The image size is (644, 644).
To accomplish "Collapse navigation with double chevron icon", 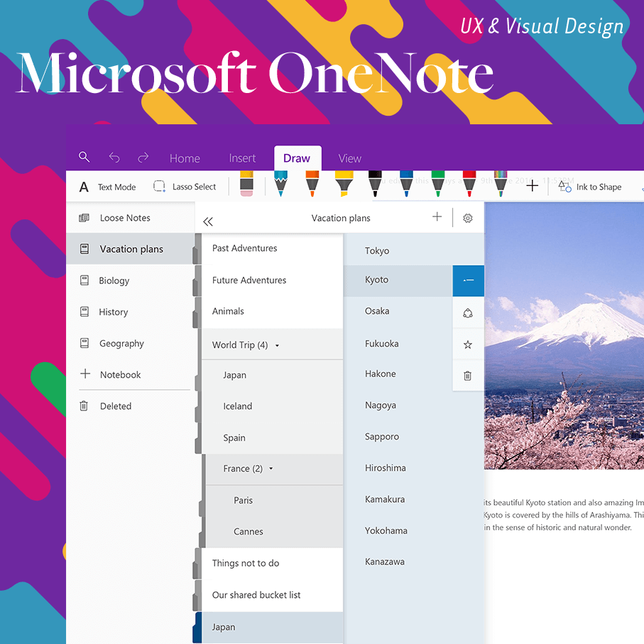I will pos(208,222).
